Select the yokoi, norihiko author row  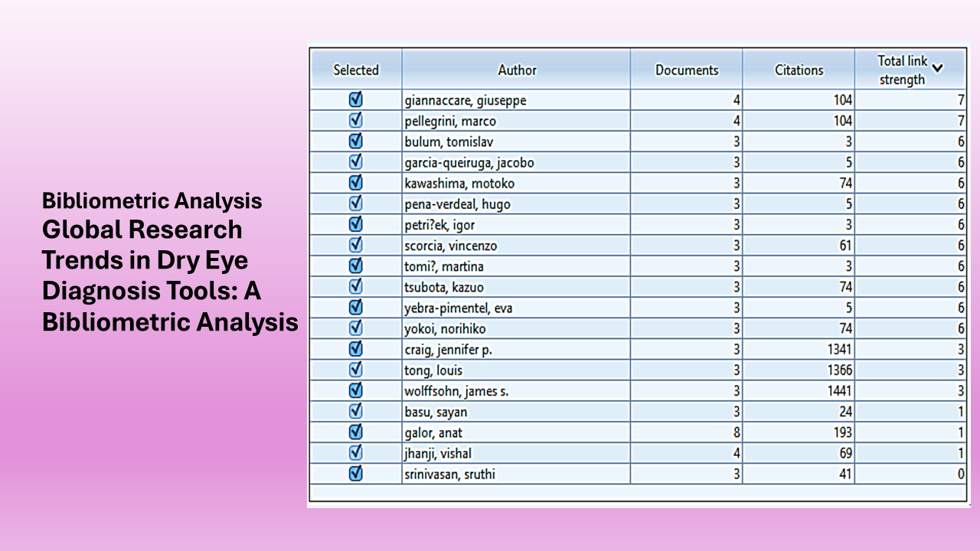(x=445, y=329)
